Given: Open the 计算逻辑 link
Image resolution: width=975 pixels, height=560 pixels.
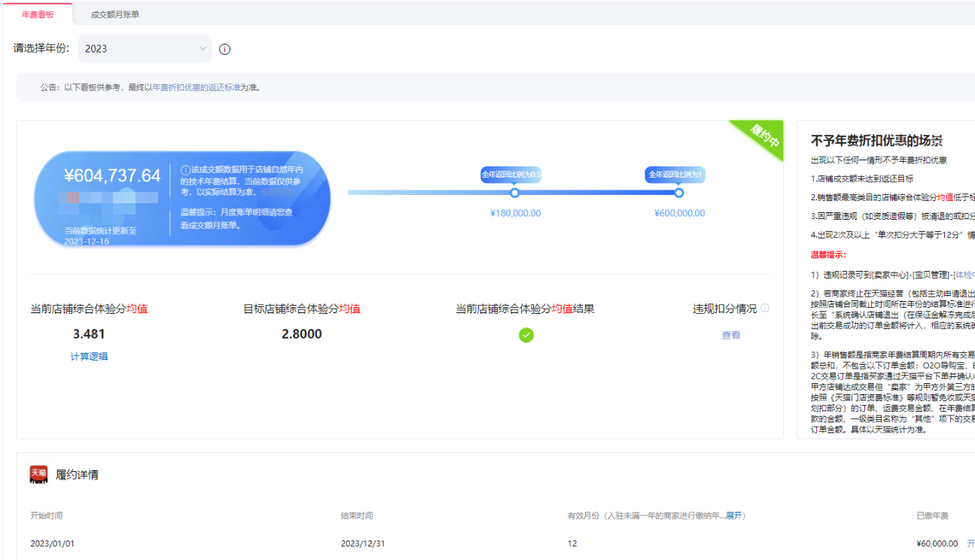Looking at the screenshot, I should [89, 356].
